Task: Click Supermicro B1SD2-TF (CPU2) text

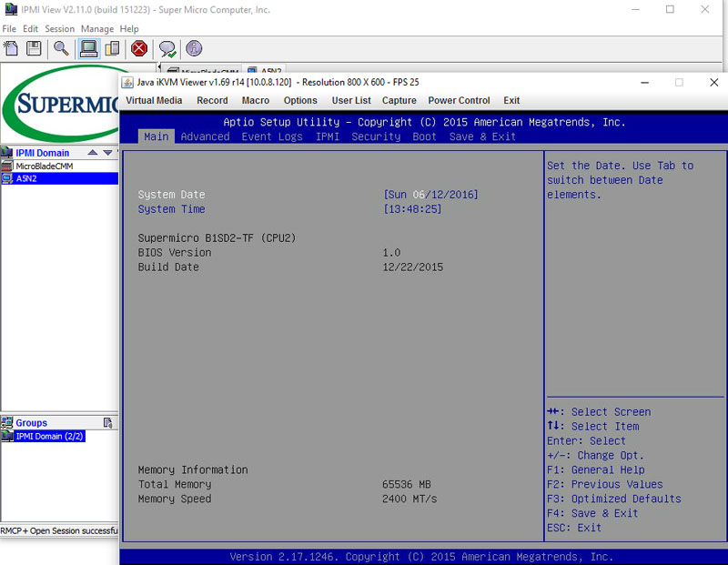Action: click(217, 238)
